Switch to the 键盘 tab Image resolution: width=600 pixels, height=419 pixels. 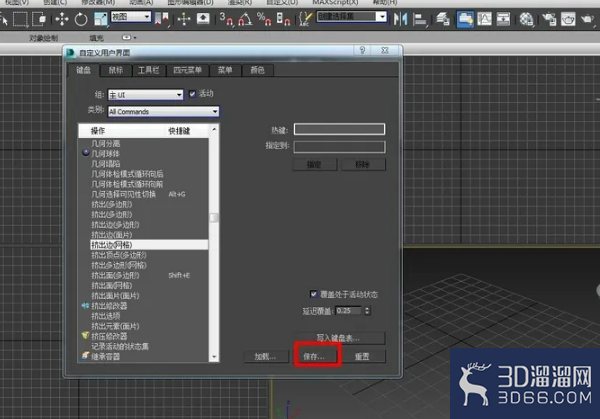pyautogui.click(x=83, y=70)
